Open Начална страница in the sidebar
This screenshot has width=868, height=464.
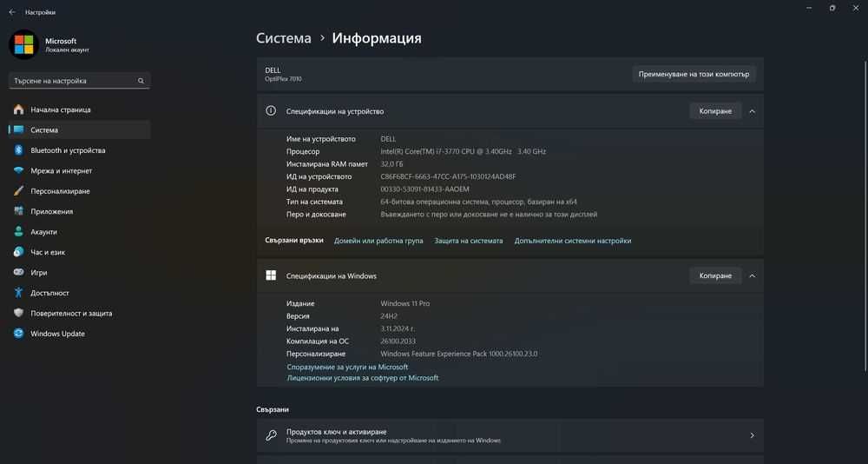61,110
